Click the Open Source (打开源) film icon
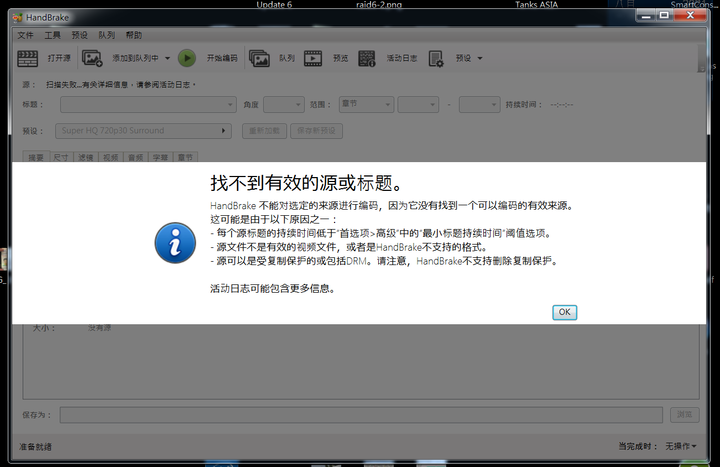The width and height of the screenshot is (720, 467). pos(29,58)
